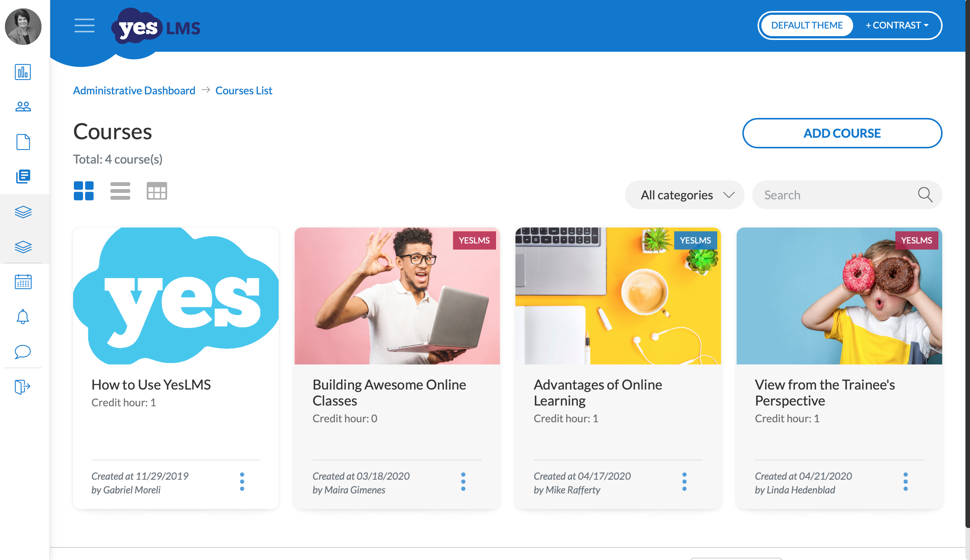The height and width of the screenshot is (560, 970).
Task: Trigger search with the magnifier icon
Action: point(925,195)
